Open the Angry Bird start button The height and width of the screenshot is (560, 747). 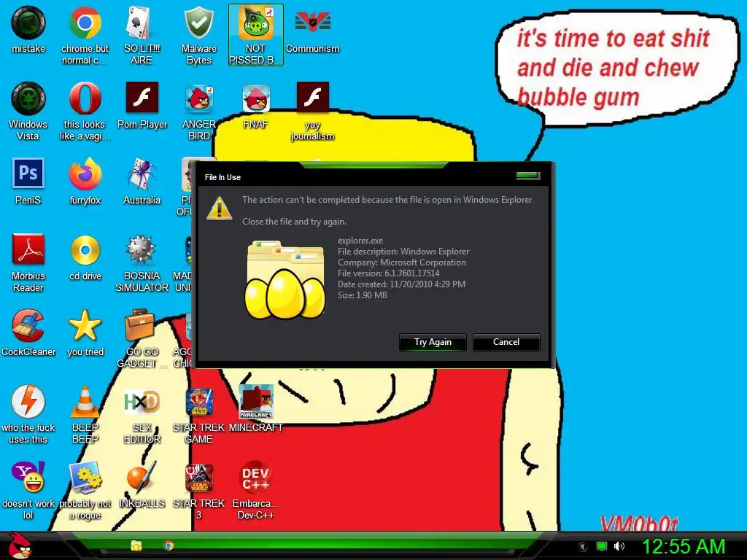(20, 545)
